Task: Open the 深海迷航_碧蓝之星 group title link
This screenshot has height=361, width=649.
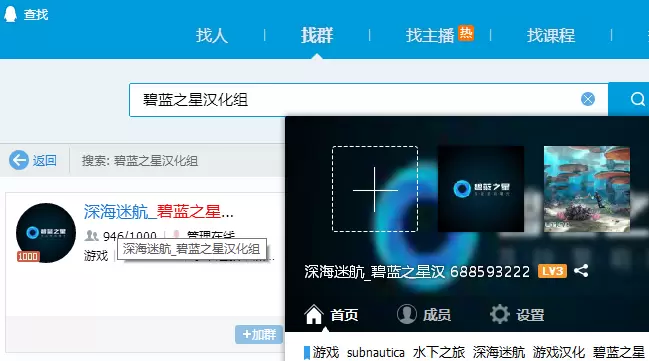Action: (159, 212)
